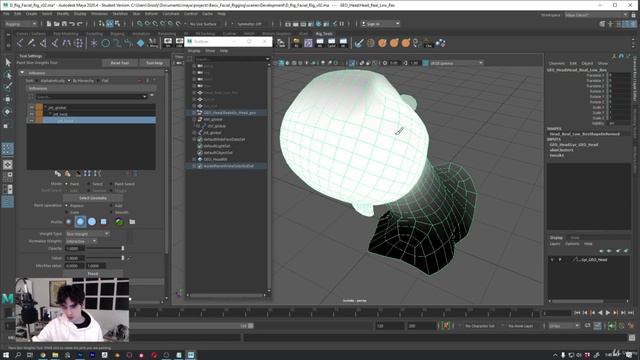
Task: Click the Value slider handle
Action: [x=122, y=258]
